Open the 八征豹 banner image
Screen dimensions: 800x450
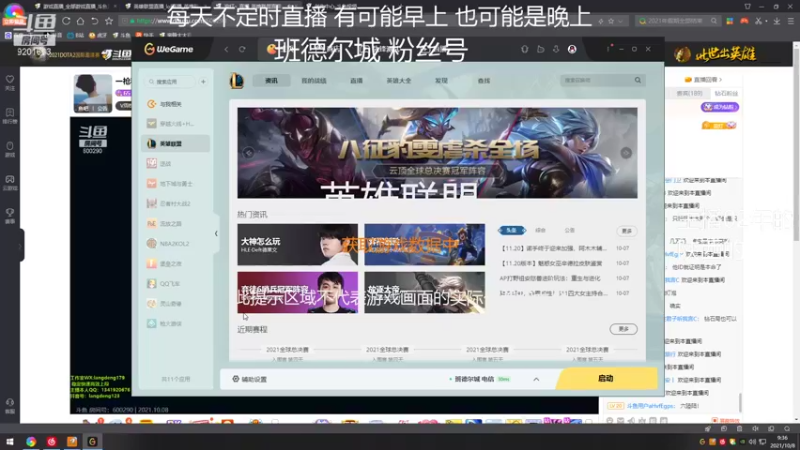(437, 153)
